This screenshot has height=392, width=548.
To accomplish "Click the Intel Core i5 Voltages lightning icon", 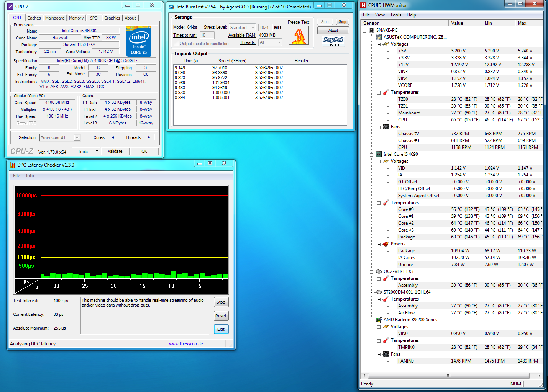I will coord(386,161).
